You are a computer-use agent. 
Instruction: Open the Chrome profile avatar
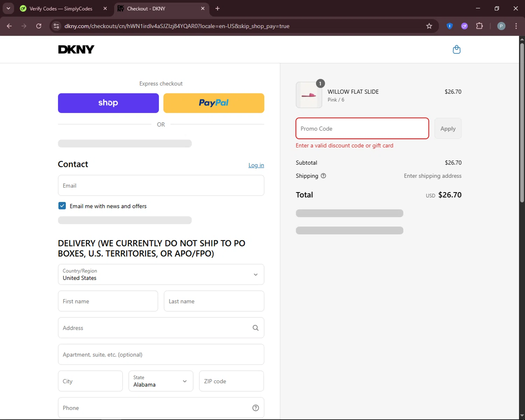click(501, 26)
